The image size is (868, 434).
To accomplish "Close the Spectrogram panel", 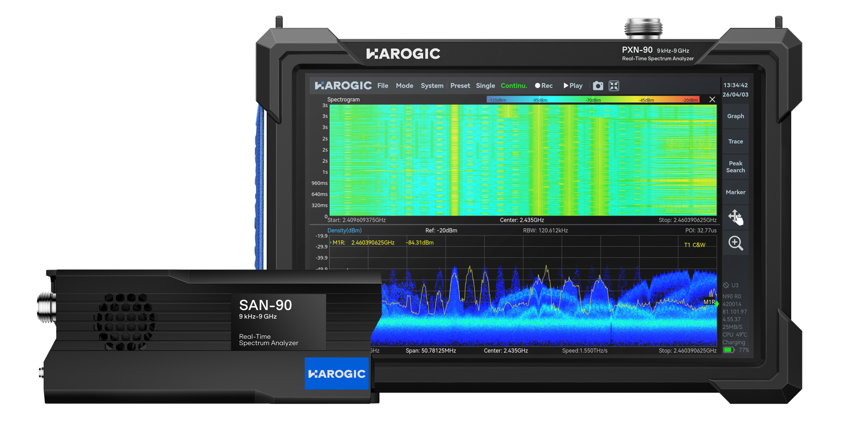I will coord(712,99).
